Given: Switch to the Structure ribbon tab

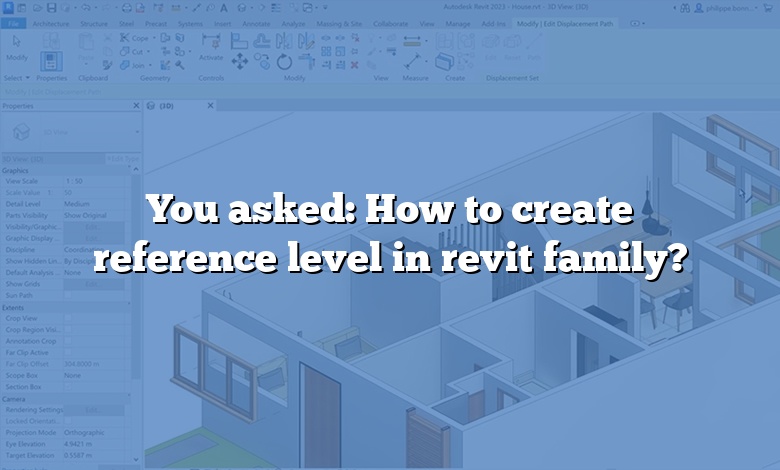Looking at the screenshot, I should pos(94,23).
